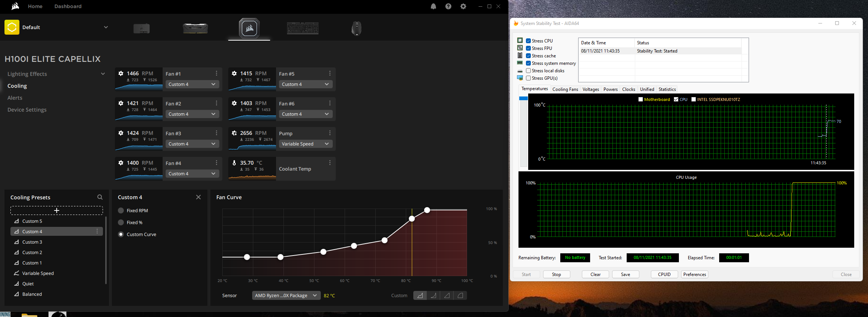This screenshot has height=317, width=868.
Task: Select Fixed RPM radio option
Action: pyautogui.click(x=121, y=210)
